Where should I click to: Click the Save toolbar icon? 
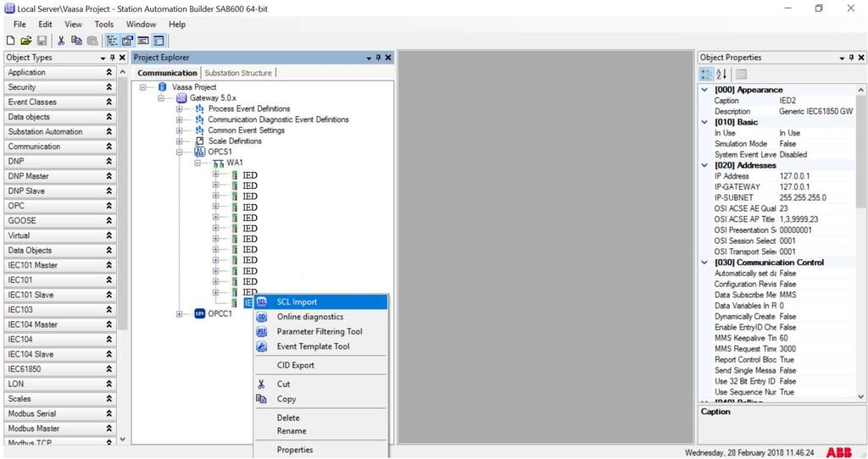42,41
